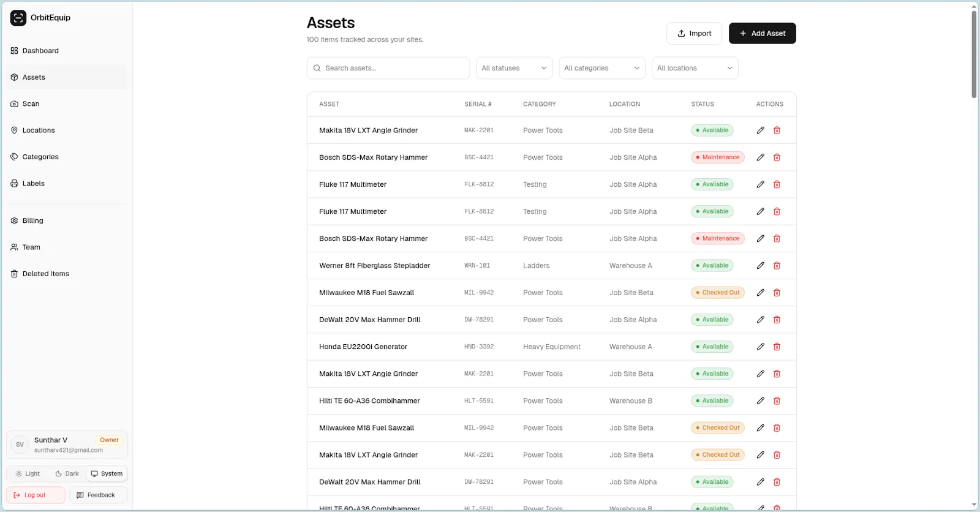Edit the Werner 8ft Fiberglass Stepladder asset

tap(760, 266)
